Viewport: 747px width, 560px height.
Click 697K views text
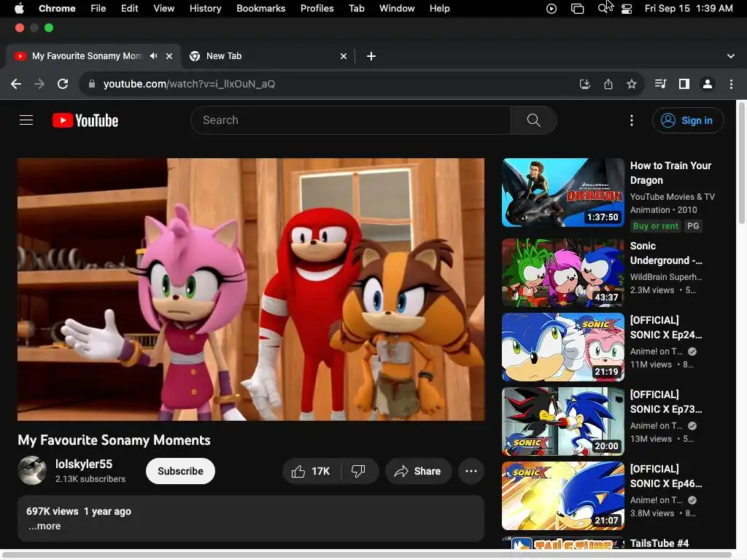(x=53, y=511)
